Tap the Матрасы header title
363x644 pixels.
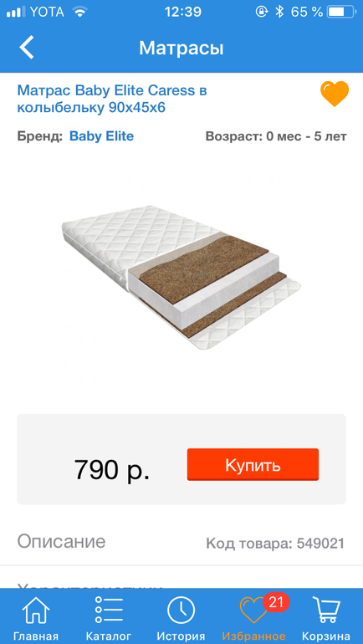pyautogui.click(x=181, y=48)
